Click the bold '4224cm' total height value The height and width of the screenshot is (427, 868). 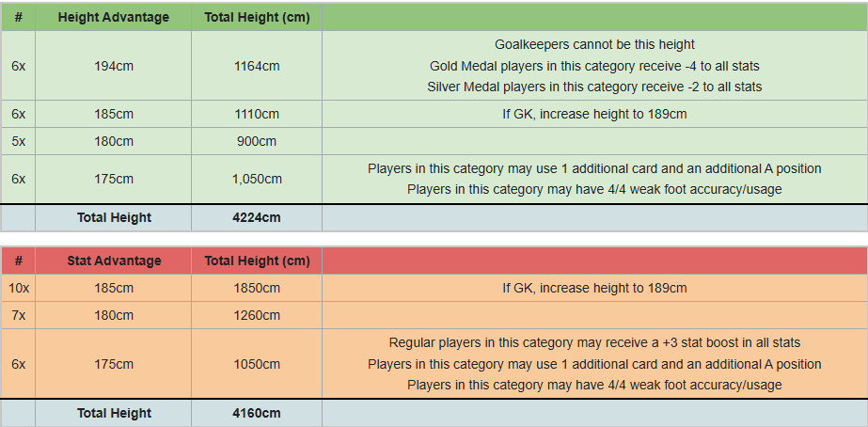[x=257, y=217]
